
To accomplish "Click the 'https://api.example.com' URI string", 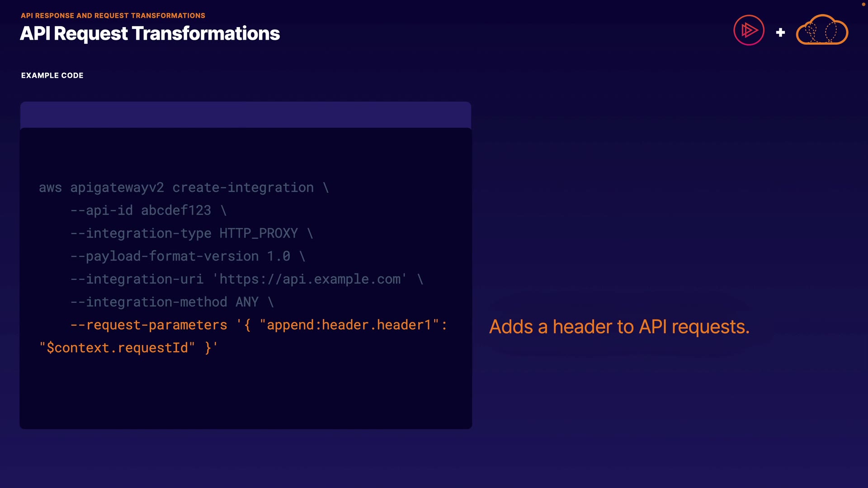I will point(310,279).
